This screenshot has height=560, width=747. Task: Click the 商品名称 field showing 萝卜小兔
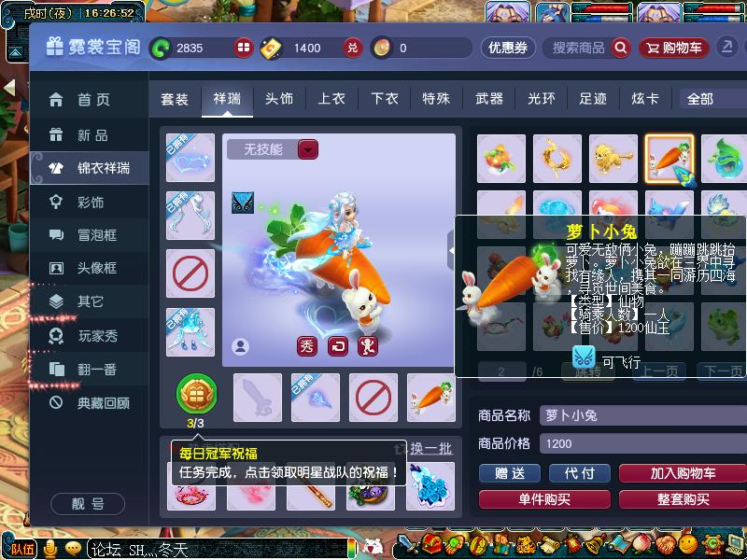click(643, 415)
